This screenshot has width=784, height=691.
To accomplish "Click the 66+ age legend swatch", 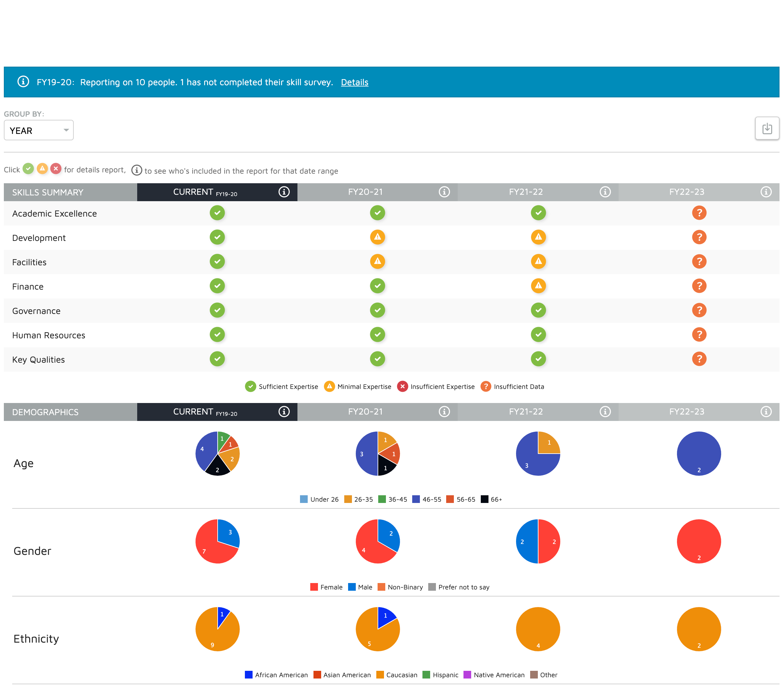I will 484,499.
